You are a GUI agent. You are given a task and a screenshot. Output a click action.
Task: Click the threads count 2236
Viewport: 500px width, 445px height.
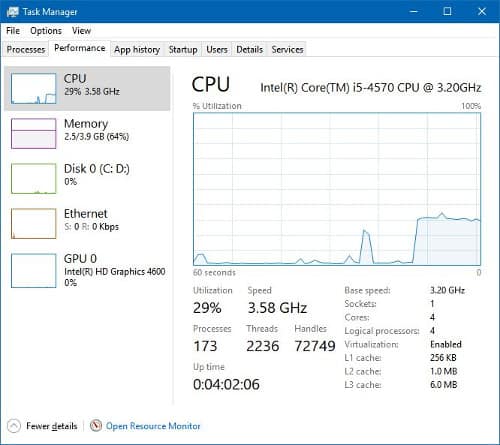263,346
